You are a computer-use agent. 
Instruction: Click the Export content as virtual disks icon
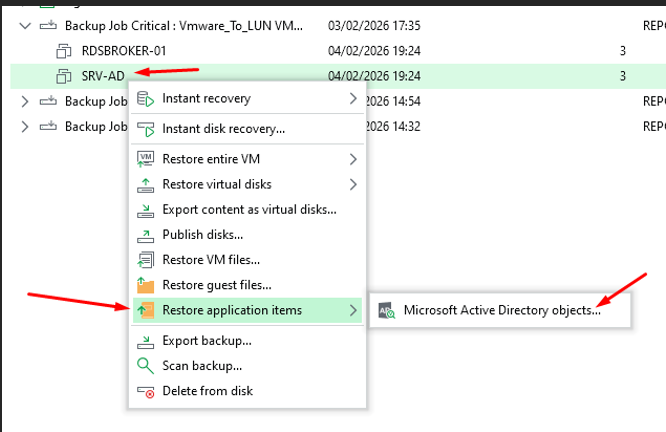click(145, 210)
